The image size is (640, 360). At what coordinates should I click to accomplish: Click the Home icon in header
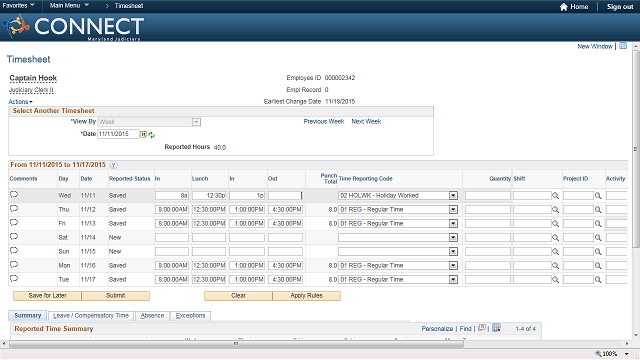pos(564,7)
